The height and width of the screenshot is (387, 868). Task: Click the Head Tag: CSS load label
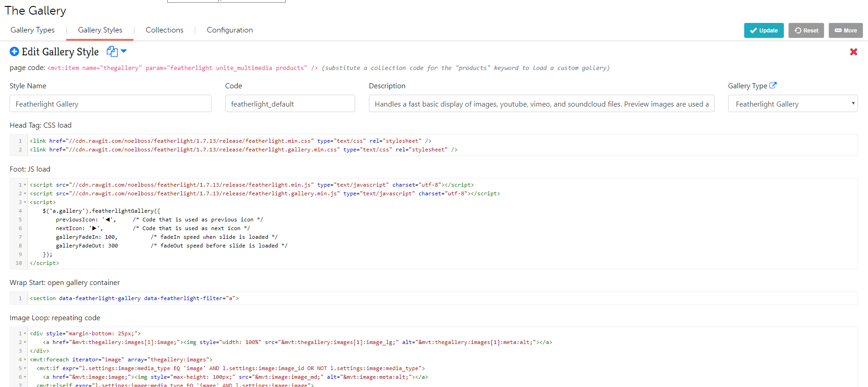[41, 125]
